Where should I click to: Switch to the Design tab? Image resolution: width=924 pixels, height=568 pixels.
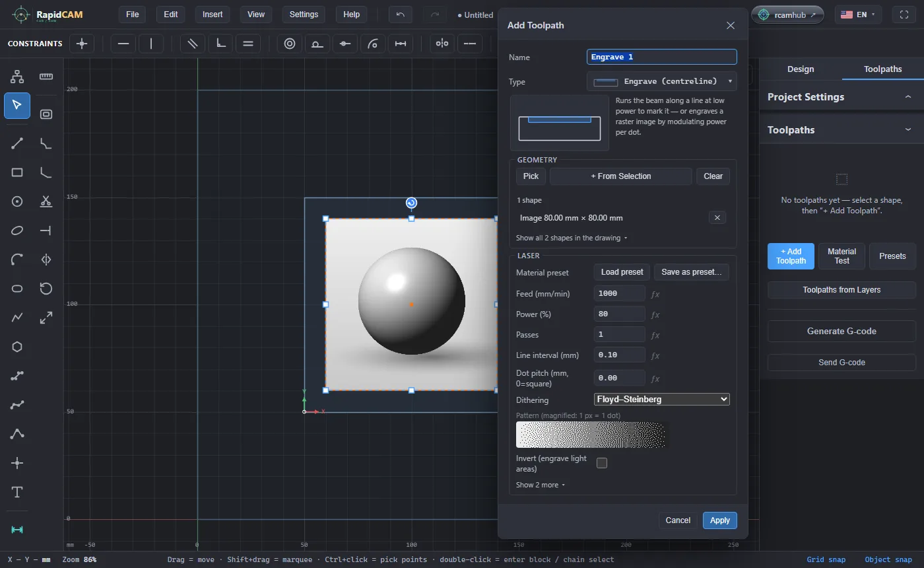(x=801, y=69)
